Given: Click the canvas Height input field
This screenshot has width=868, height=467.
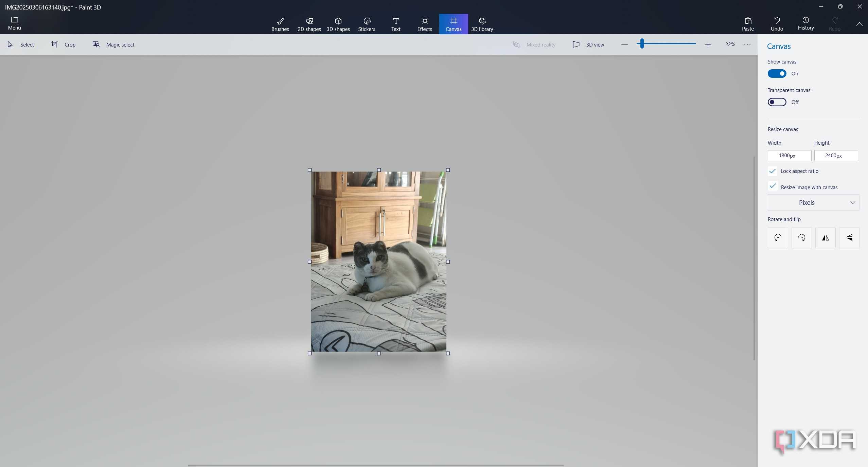Looking at the screenshot, I should click(836, 156).
